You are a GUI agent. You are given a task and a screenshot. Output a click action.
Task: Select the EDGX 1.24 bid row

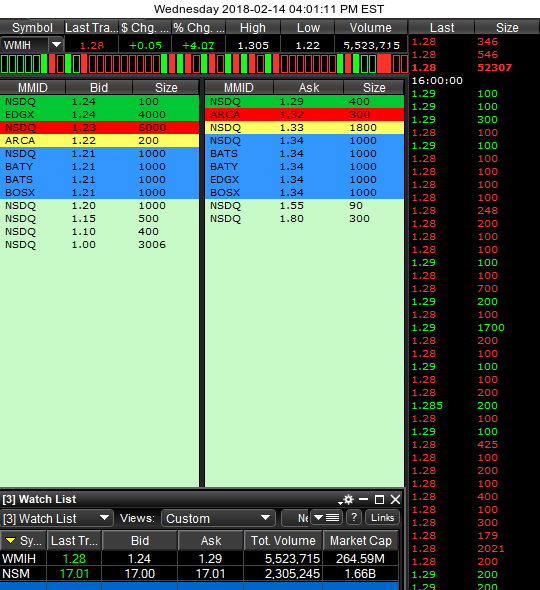coord(99,114)
